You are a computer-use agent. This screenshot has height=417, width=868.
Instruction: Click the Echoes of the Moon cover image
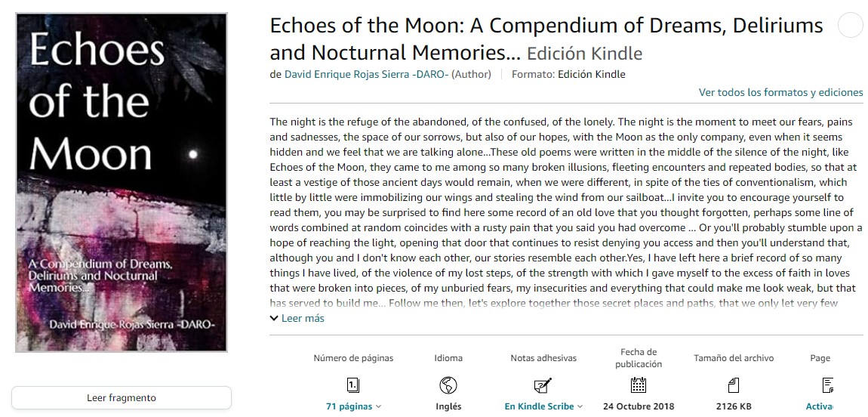click(x=122, y=182)
